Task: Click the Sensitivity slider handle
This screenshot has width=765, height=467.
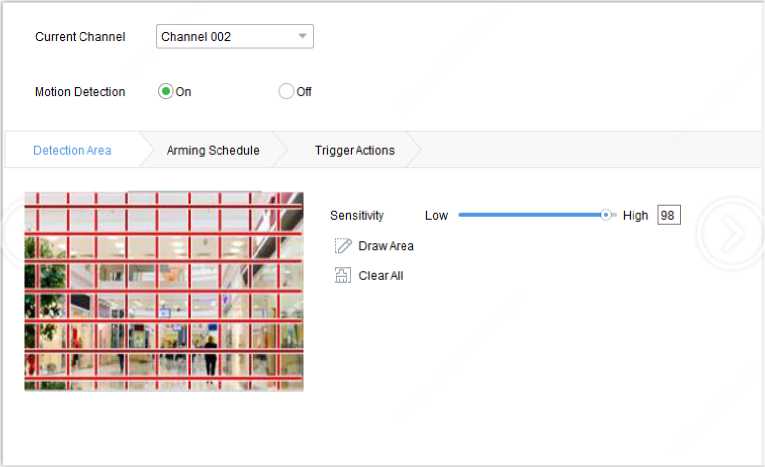Action: click(x=607, y=215)
